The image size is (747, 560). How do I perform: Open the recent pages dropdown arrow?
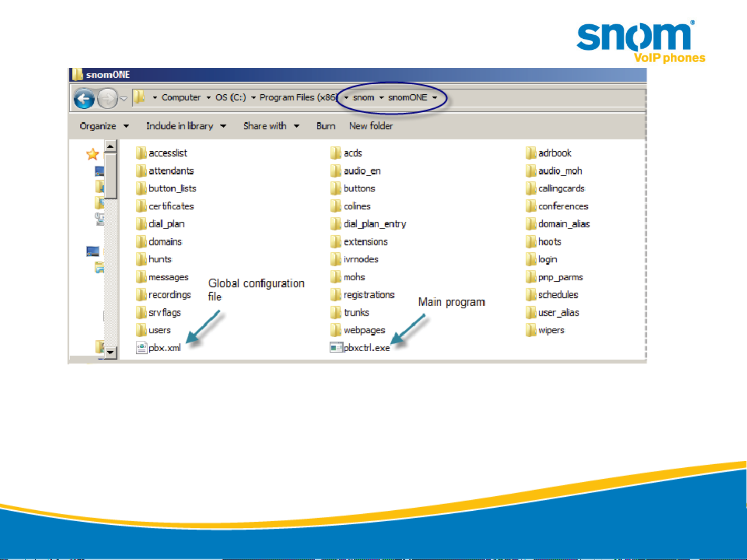(x=123, y=98)
